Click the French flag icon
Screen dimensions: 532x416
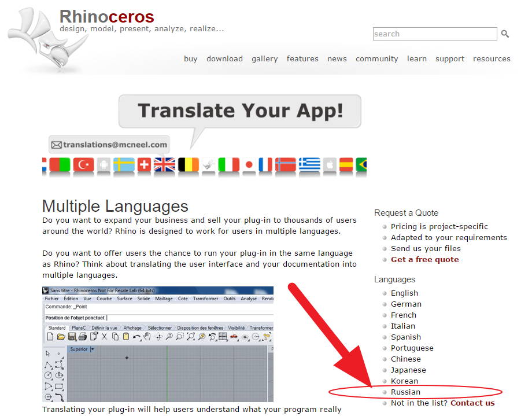coord(265,165)
